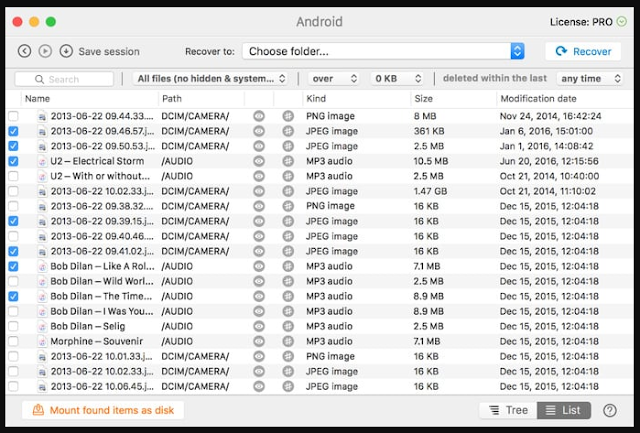640x433 pixels.
Task: Uncheck the box for 2013-06-22 09.46.57 file
Action: tap(13, 131)
